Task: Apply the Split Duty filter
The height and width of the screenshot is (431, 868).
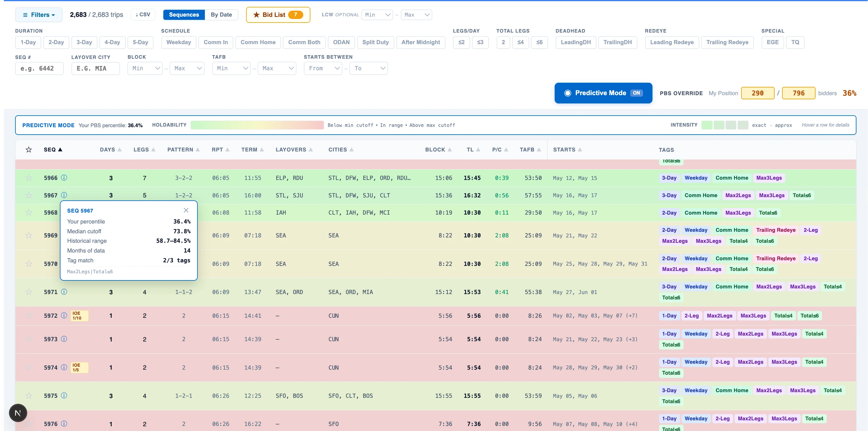Action: [x=375, y=42]
